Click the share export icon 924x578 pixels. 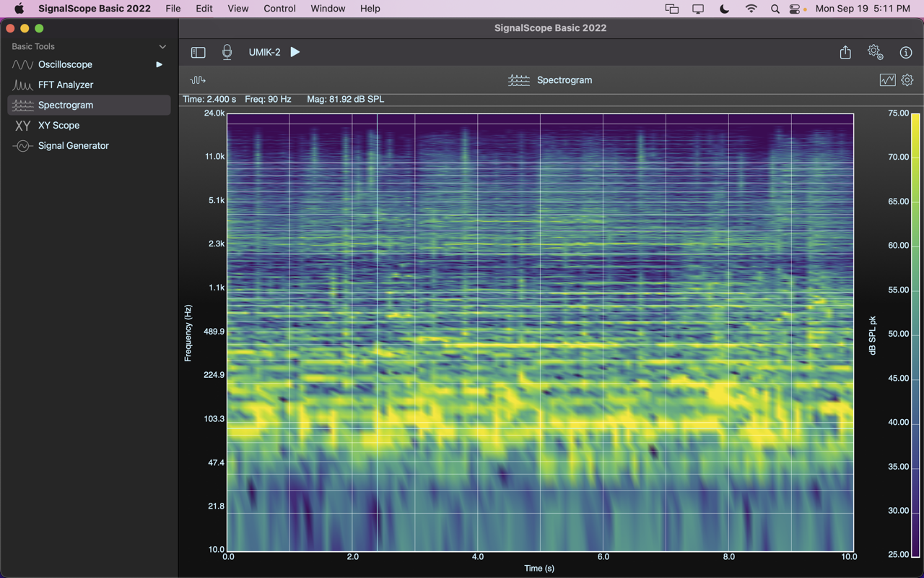click(x=845, y=52)
